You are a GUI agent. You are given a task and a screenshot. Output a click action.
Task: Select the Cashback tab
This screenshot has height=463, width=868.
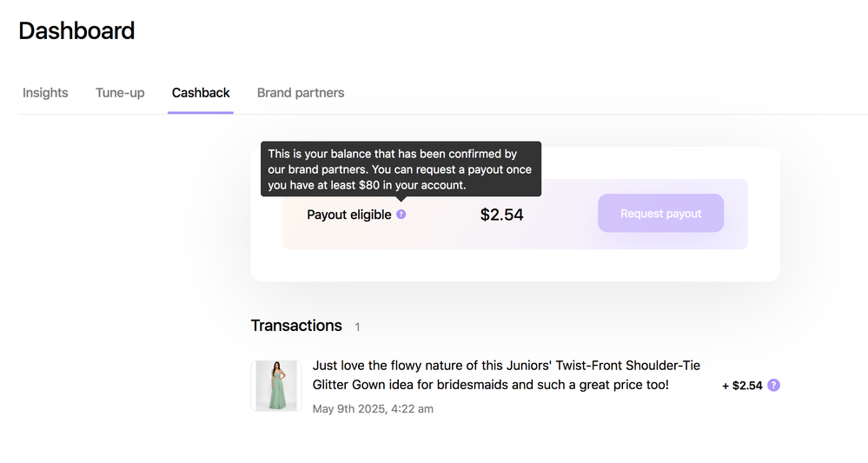(201, 92)
